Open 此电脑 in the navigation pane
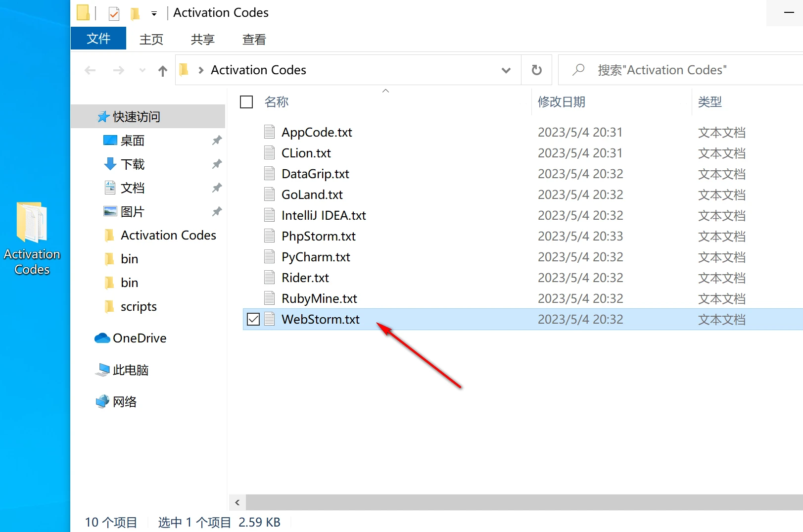 coord(130,370)
